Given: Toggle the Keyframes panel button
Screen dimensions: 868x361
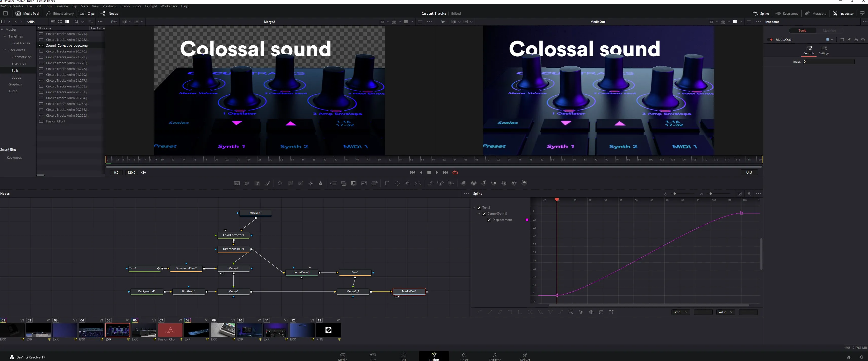Looking at the screenshot, I should [787, 13].
